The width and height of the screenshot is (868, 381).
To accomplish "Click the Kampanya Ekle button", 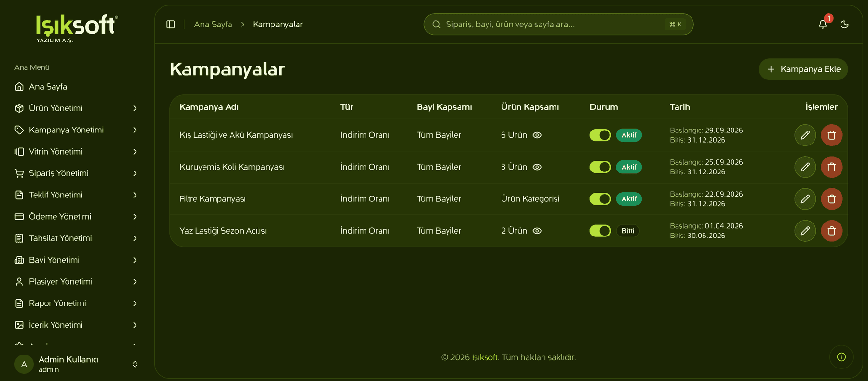I will (x=803, y=69).
